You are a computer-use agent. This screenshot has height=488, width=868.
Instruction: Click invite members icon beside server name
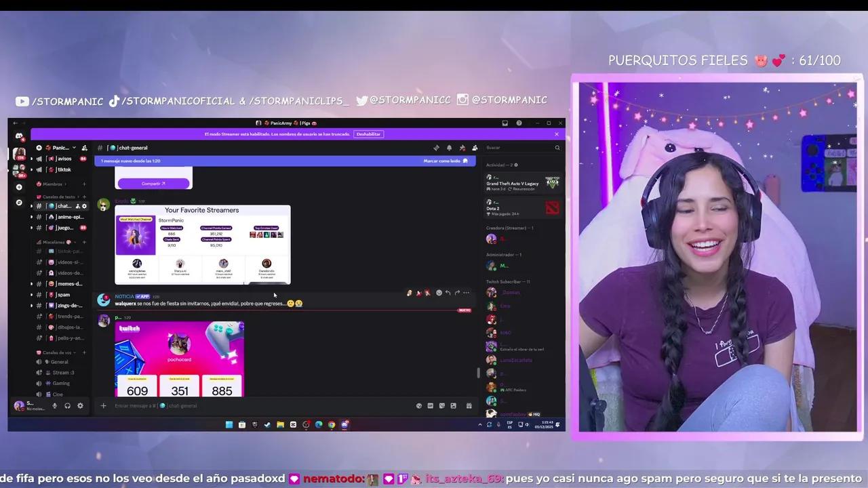coord(84,148)
